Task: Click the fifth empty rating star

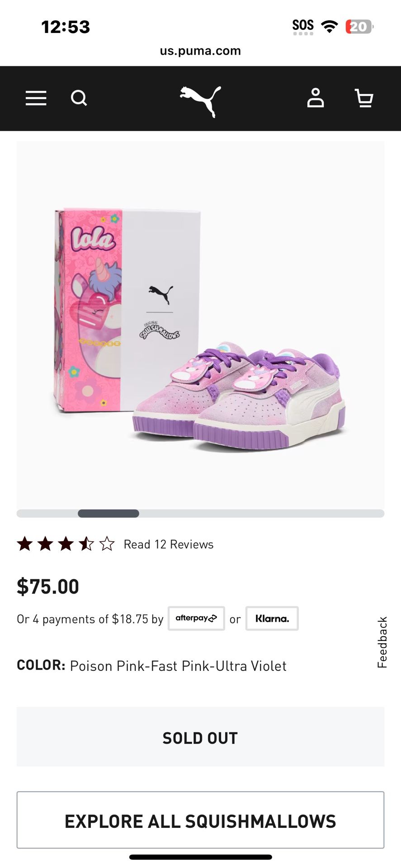Action: point(107,544)
